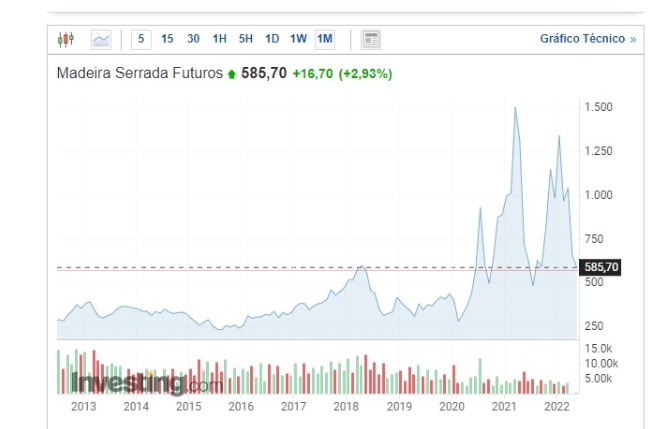661x429 pixels.
Task: Set chart interval to 1H
Action: tap(220, 39)
